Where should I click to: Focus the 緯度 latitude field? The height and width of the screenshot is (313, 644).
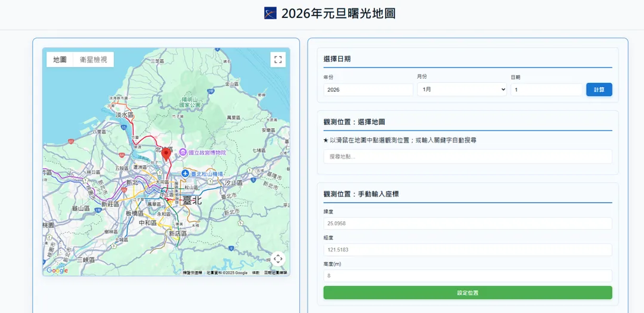tap(467, 224)
